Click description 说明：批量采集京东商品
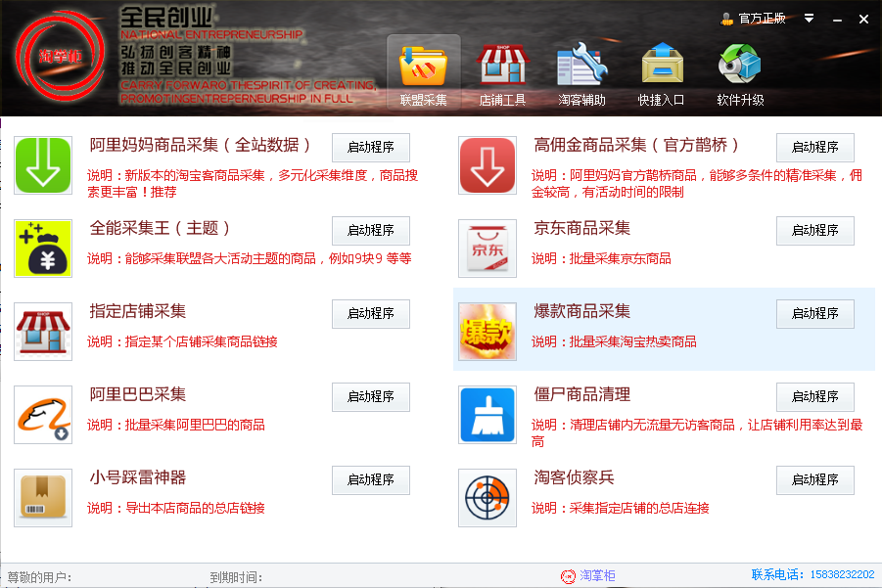The image size is (882, 588). [601, 258]
